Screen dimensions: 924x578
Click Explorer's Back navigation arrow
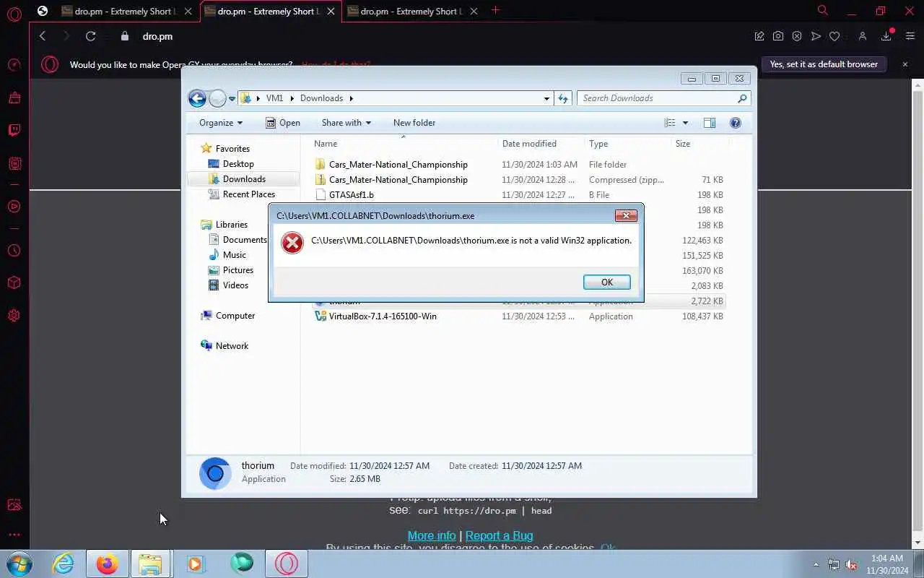197,98
